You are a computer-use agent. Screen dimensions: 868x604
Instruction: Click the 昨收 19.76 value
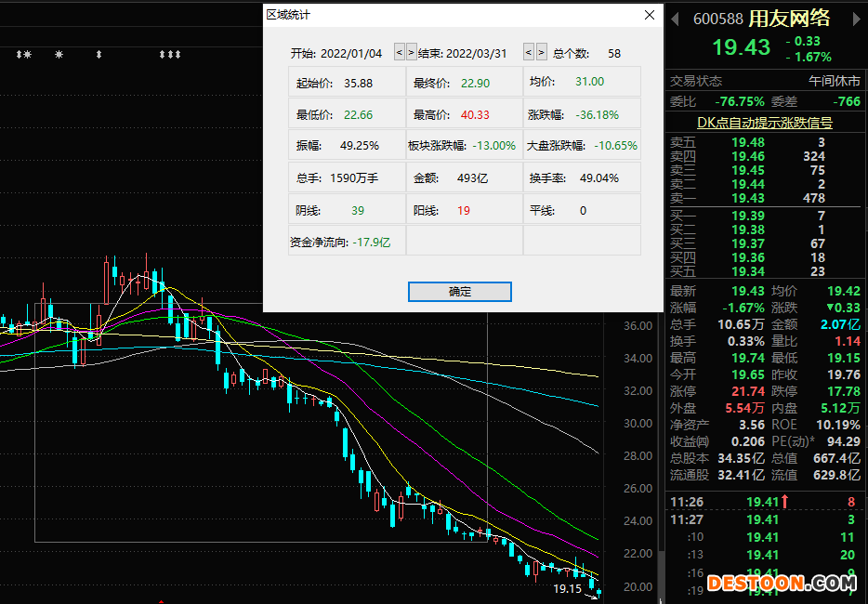click(844, 374)
